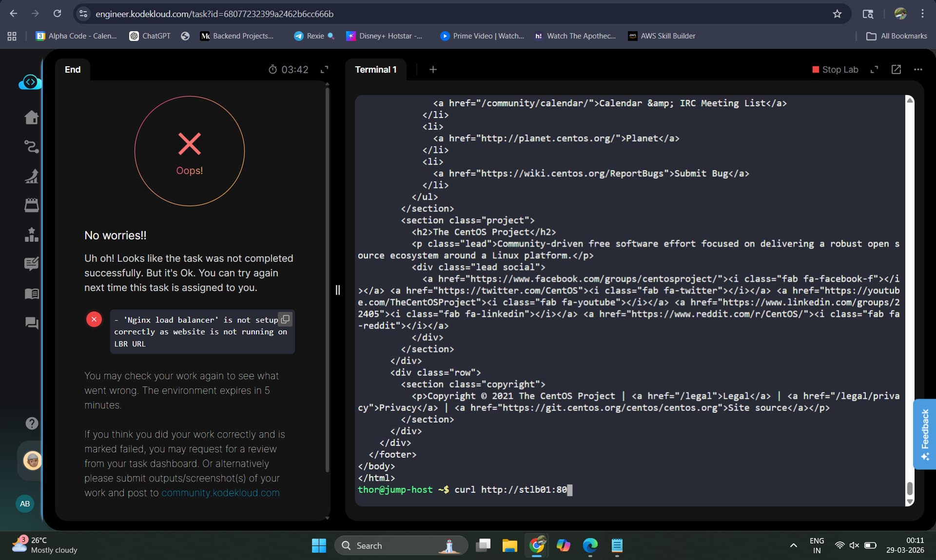The image size is (936, 560).
Task: Expand the terminal panel to fullscreen
Action: pos(874,70)
